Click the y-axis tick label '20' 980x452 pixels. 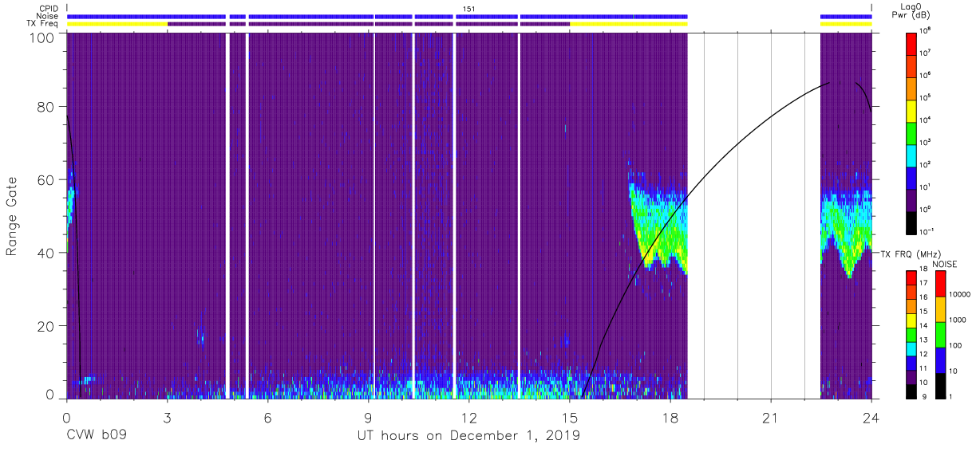[47, 325]
